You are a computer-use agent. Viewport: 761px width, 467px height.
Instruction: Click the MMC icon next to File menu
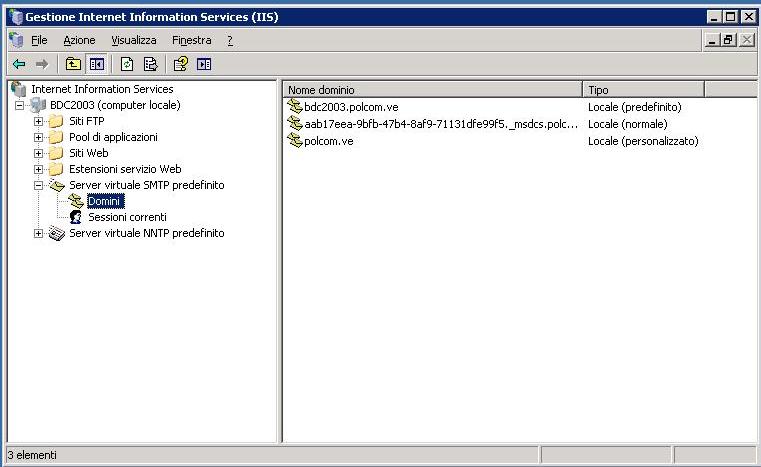point(17,40)
